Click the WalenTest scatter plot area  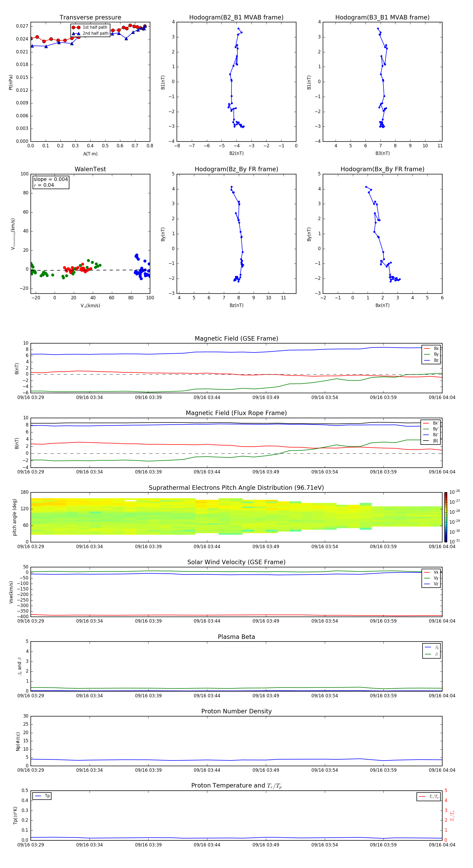90,234
